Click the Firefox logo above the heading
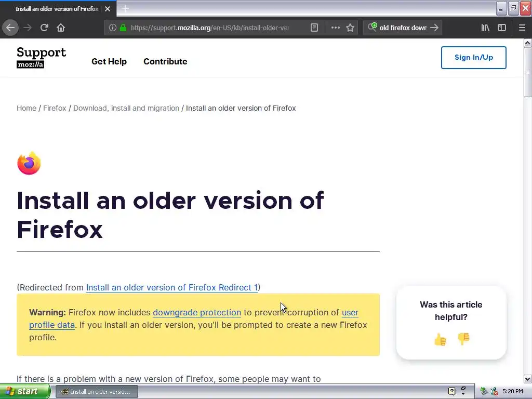This screenshot has width=532, height=399. coord(29,163)
